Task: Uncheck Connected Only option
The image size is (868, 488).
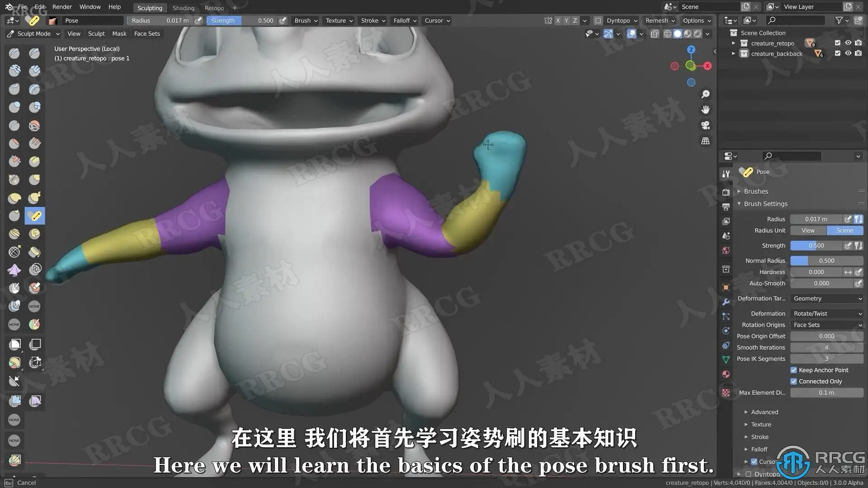Action: coord(793,381)
